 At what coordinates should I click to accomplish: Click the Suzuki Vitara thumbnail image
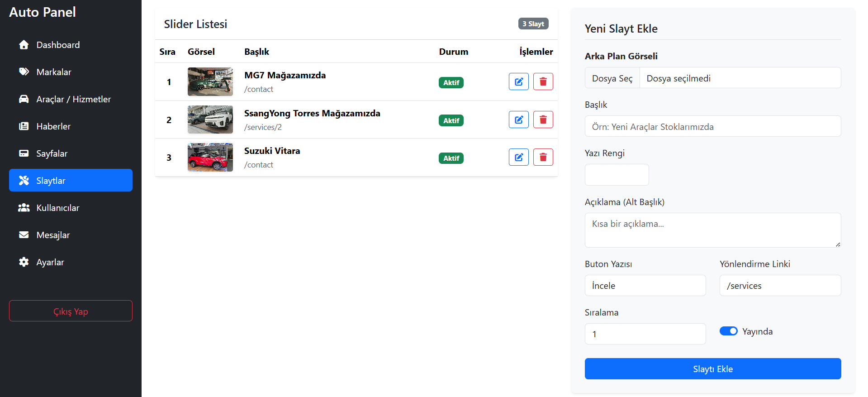210,158
